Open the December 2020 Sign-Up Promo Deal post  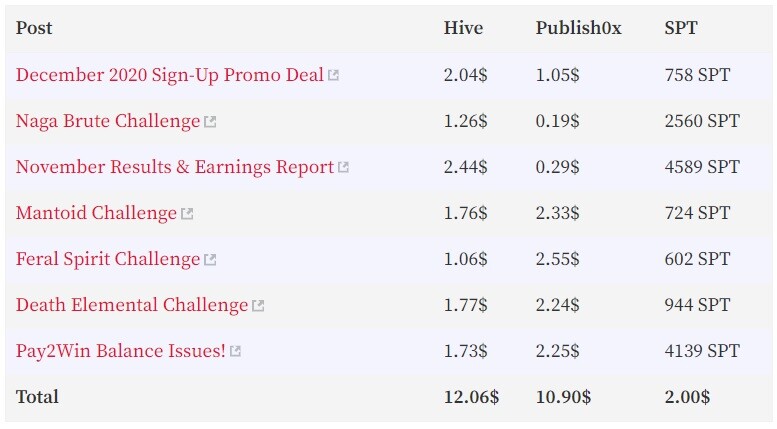[169, 75]
